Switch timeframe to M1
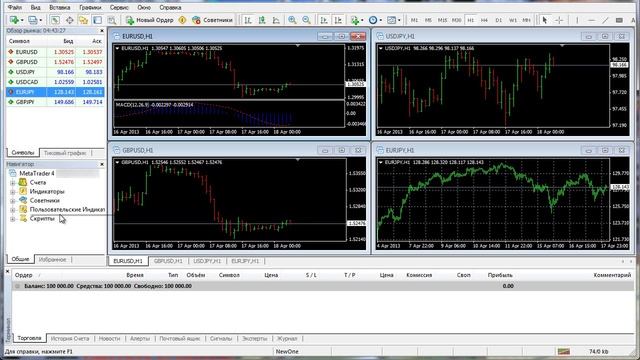The height and width of the screenshot is (360, 640). point(414,20)
